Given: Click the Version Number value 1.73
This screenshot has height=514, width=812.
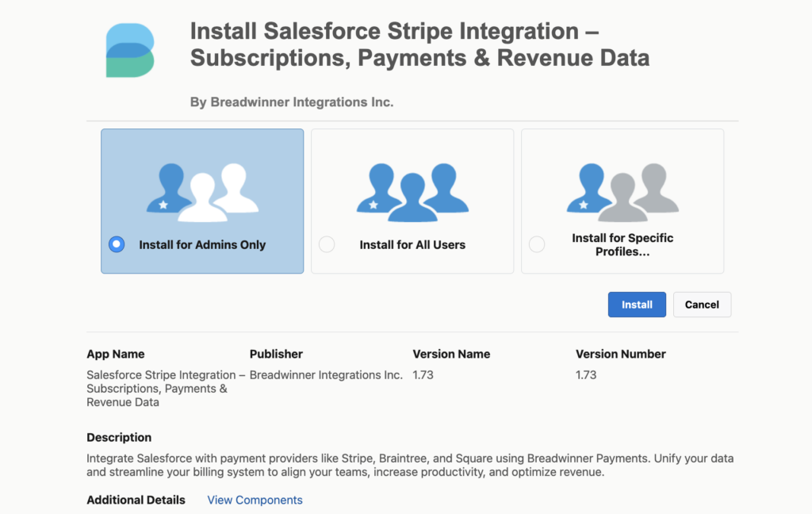Looking at the screenshot, I should point(586,374).
